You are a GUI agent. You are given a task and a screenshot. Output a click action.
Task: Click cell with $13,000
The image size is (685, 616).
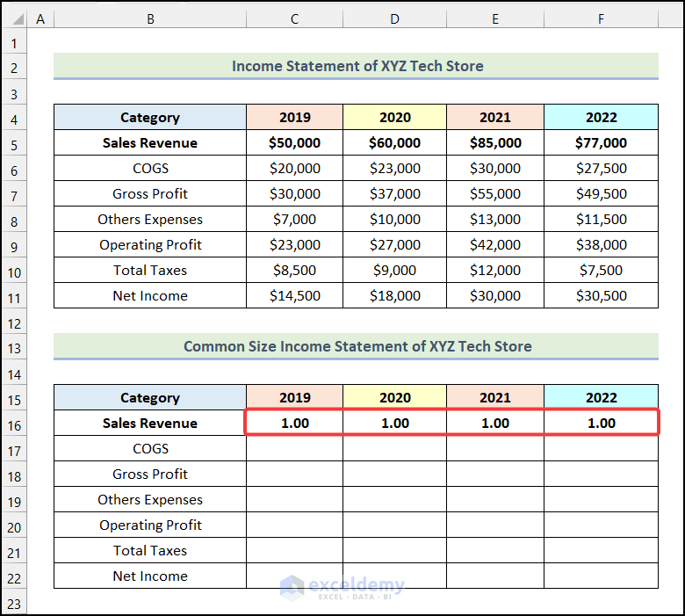coord(495,219)
